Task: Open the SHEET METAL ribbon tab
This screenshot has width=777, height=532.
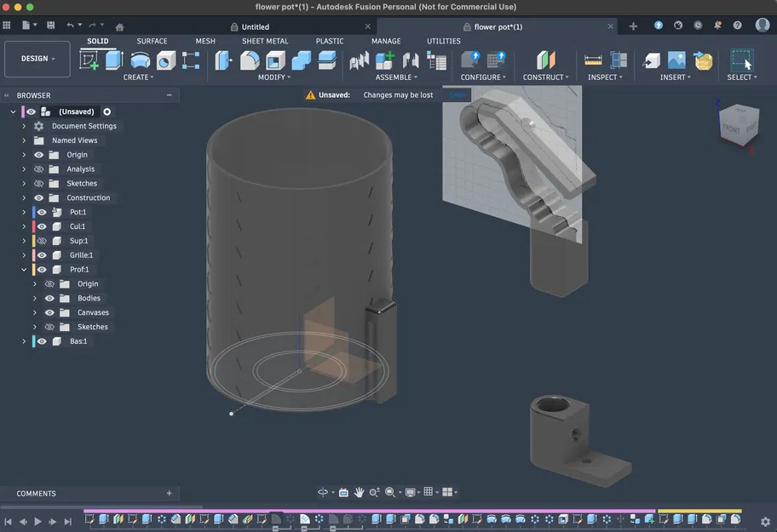Action: point(265,41)
